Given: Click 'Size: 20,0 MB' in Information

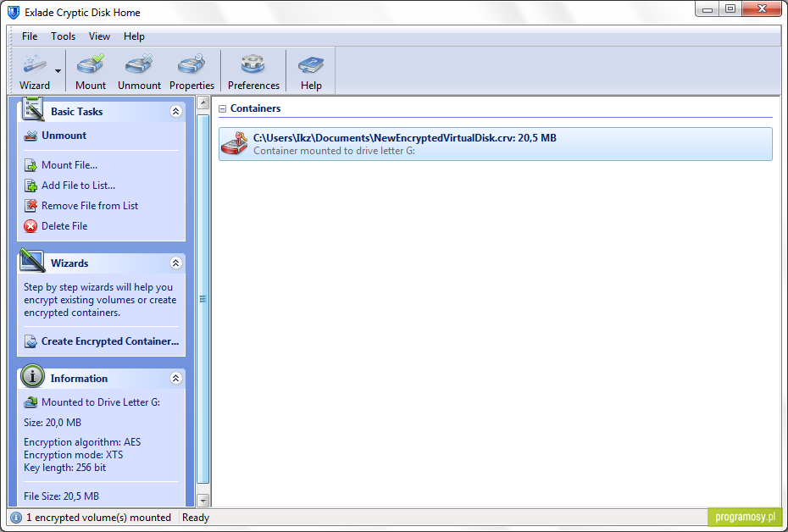Looking at the screenshot, I should (x=53, y=423).
